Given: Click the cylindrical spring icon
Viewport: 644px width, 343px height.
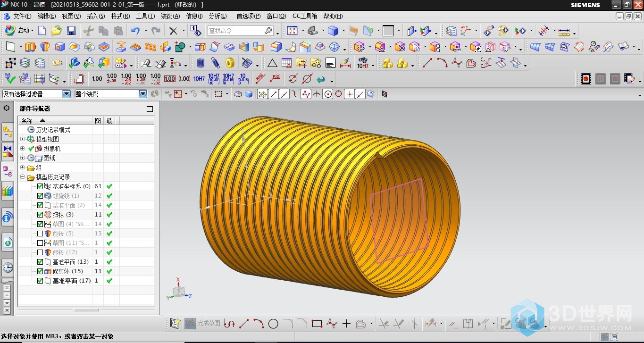Looking at the screenshot, I should click(201, 63).
